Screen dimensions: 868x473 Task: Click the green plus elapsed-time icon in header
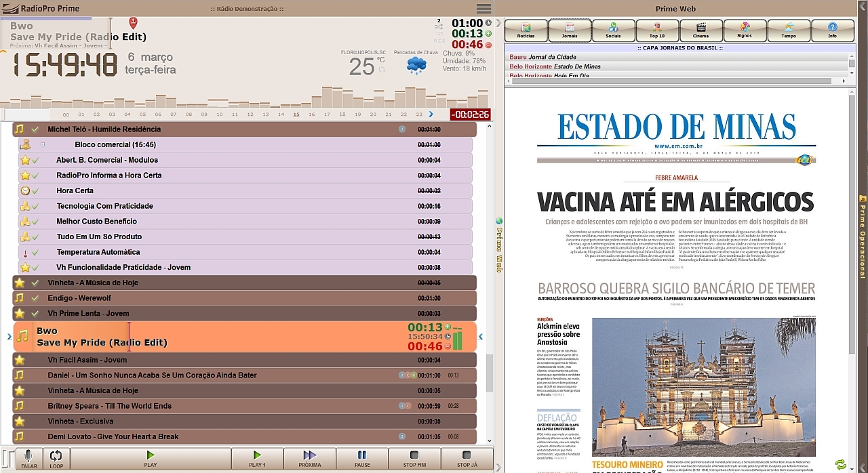point(488,33)
